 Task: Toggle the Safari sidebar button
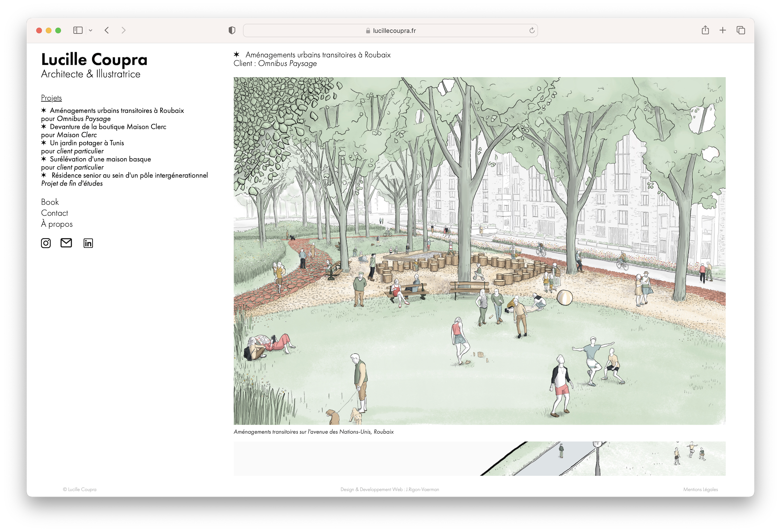[x=78, y=30]
